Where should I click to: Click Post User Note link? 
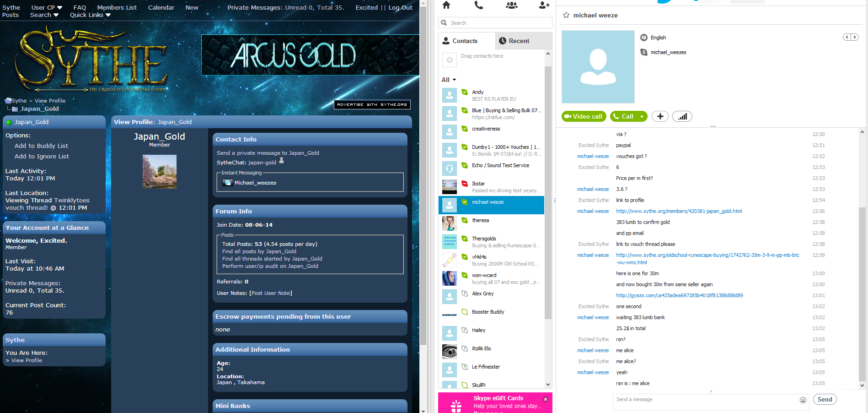[271, 293]
